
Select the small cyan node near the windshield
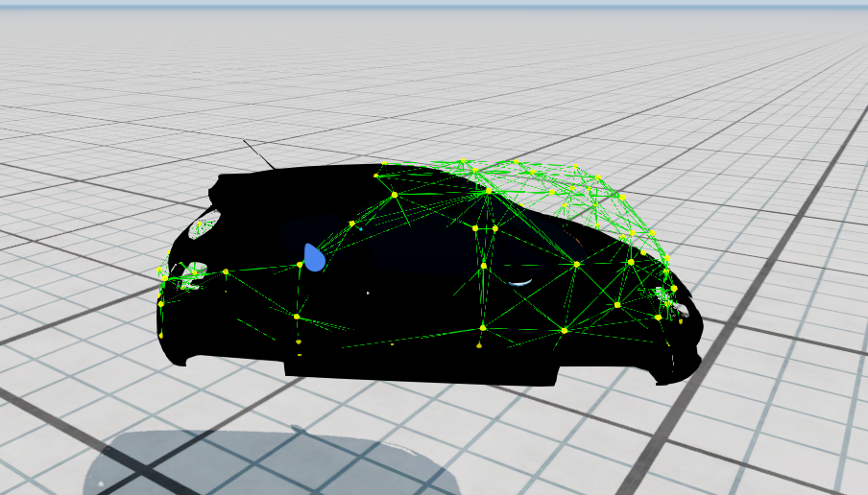coord(361,228)
